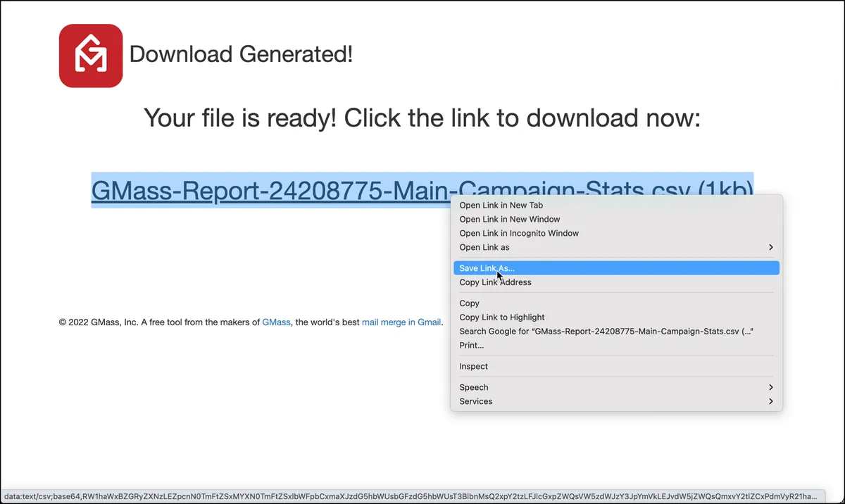The height and width of the screenshot is (504, 845).
Task: Click the red GMass logo icon
Action: point(91,56)
